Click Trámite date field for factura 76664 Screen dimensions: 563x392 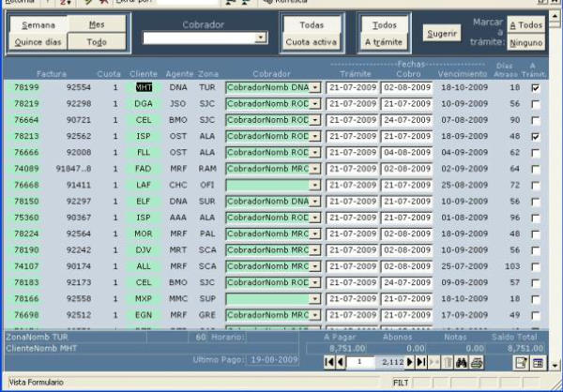(352, 119)
